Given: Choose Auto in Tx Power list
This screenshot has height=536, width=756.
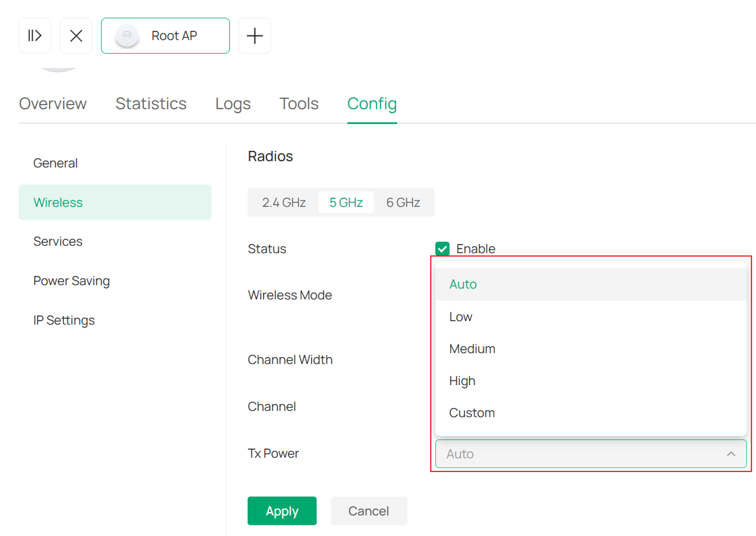Looking at the screenshot, I should click(x=591, y=284).
